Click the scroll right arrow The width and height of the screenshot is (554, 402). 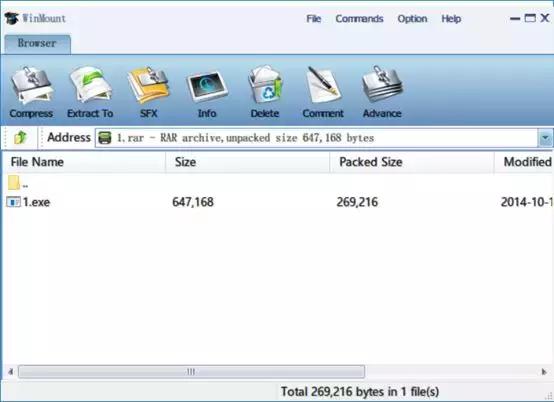tap(544, 372)
